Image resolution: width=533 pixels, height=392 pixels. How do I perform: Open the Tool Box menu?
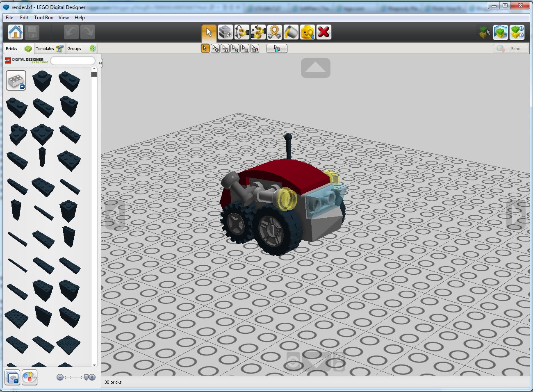(43, 18)
